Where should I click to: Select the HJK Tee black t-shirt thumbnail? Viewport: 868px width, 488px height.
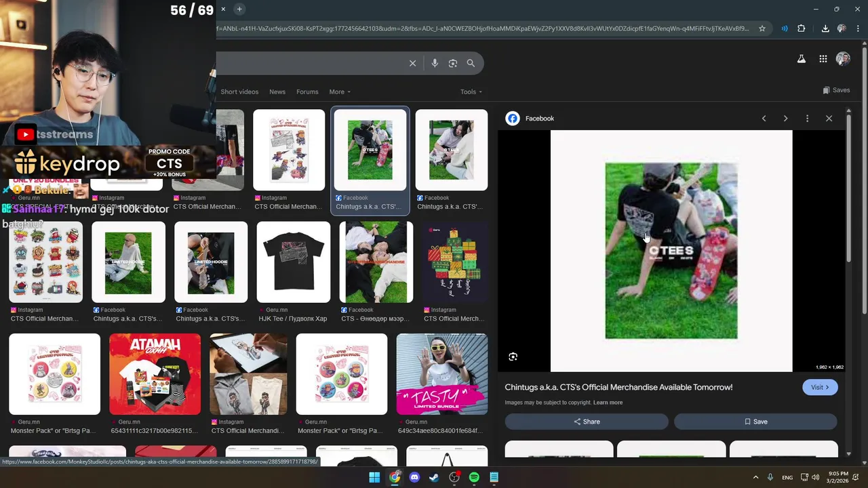coord(294,262)
